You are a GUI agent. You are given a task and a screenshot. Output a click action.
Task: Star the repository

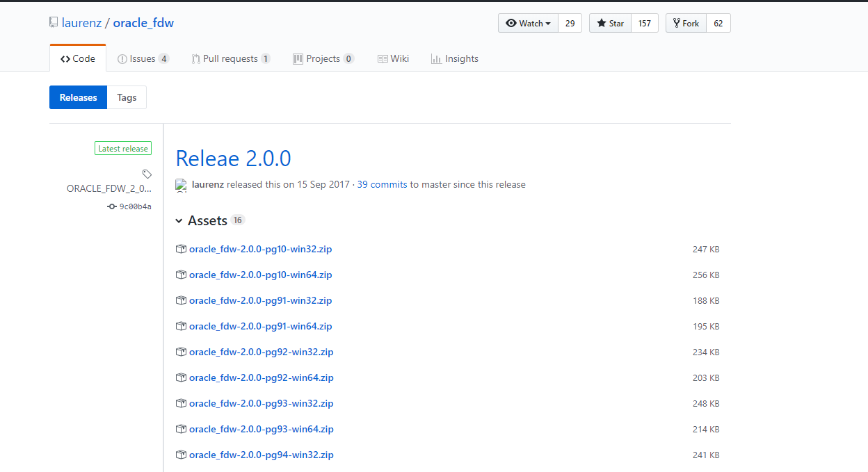(611, 23)
